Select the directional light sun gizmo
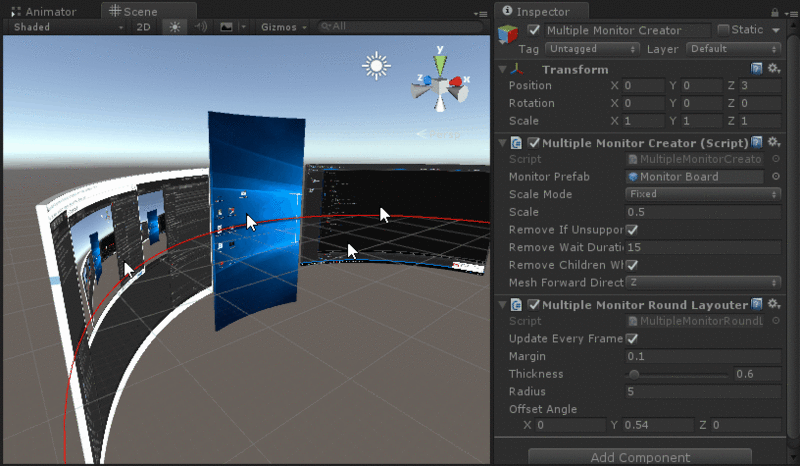Screen dimensions: 800x466 coord(376,66)
